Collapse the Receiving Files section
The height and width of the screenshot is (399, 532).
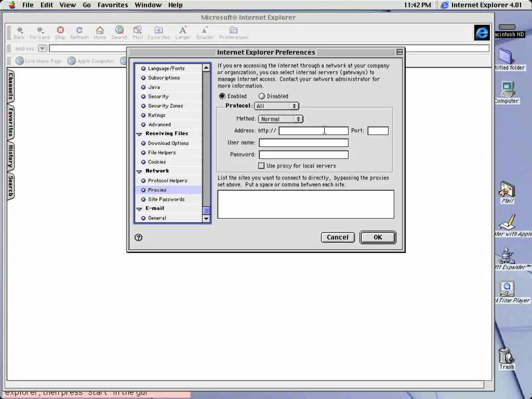coord(139,134)
